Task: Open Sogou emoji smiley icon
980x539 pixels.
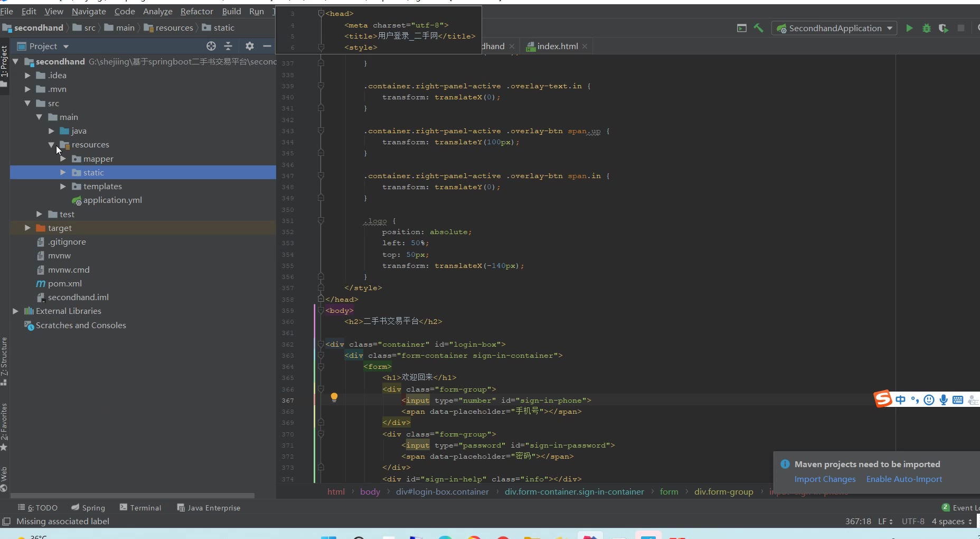Action: click(x=929, y=400)
